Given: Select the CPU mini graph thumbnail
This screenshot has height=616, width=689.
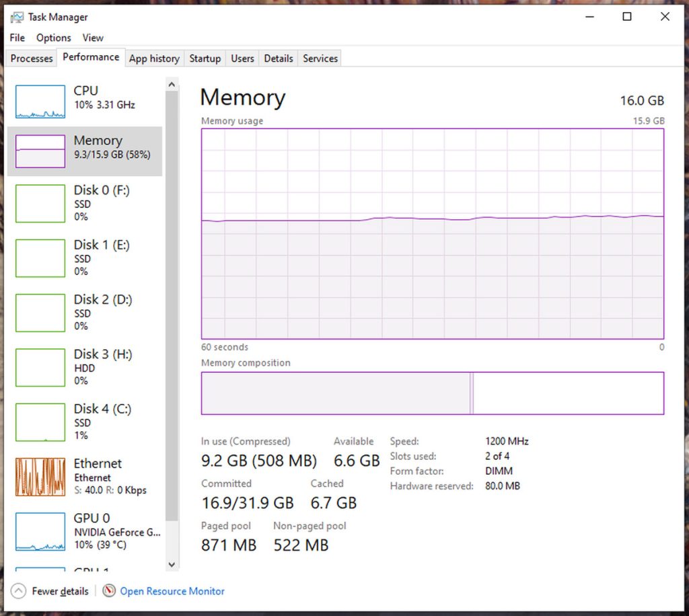Looking at the screenshot, I should (x=40, y=102).
